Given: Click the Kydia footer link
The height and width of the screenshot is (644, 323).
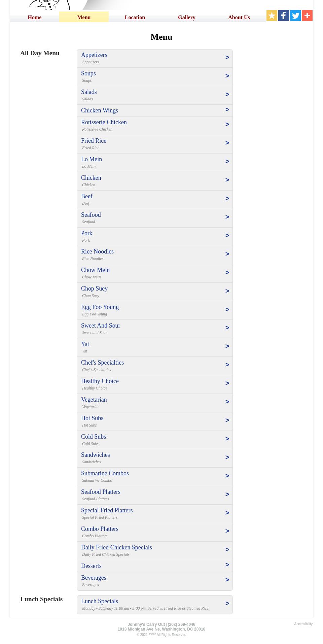Looking at the screenshot, I should (152, 634).
